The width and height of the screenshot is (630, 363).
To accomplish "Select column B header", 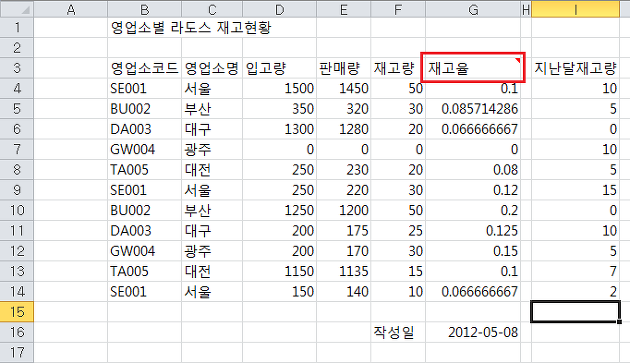I will tap(145, 9).
